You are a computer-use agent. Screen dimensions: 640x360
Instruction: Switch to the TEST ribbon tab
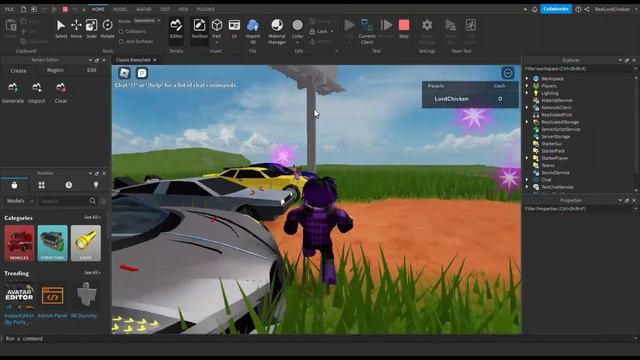pos(164,9)
